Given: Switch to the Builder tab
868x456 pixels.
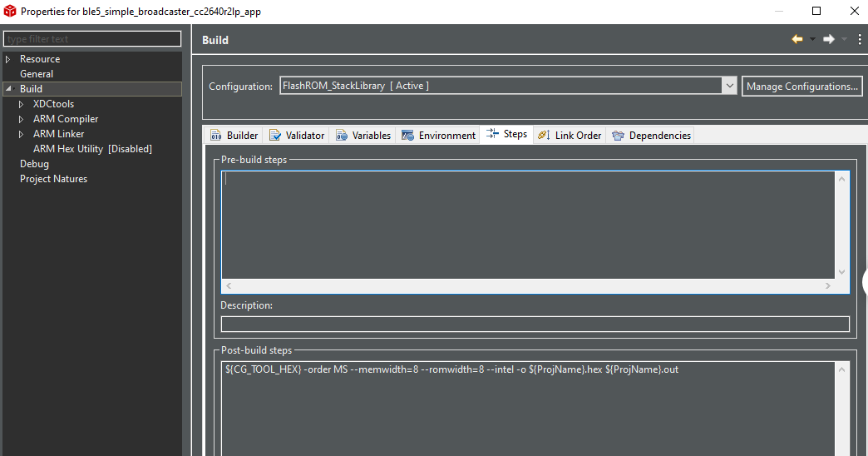Looking at the screenshot, I should coord(234,135).
